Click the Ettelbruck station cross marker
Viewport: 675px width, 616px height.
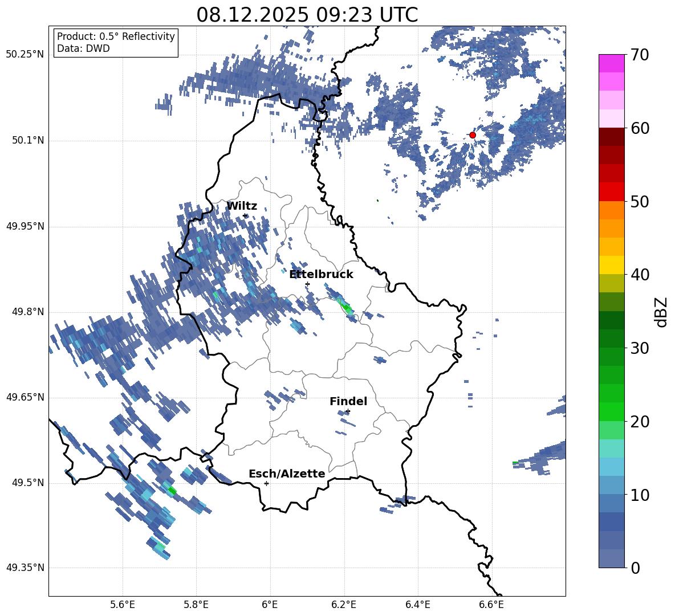click(x=307, y=284)
